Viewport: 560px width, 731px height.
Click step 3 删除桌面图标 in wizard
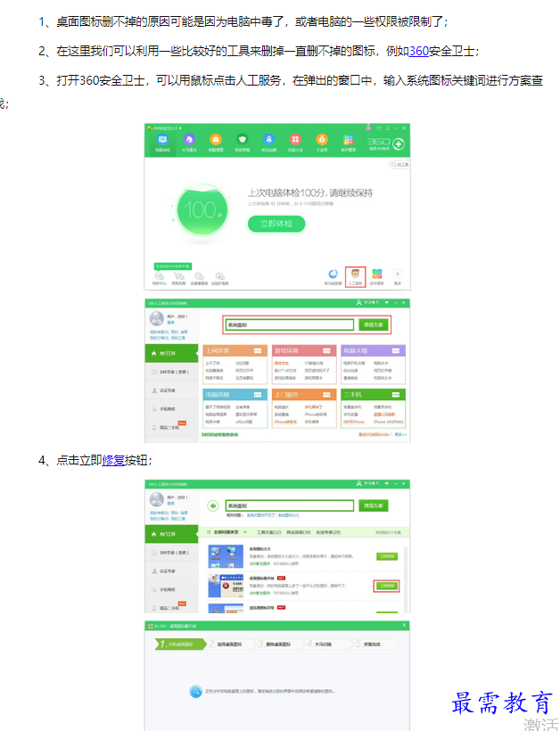click(x=278, y=645)
